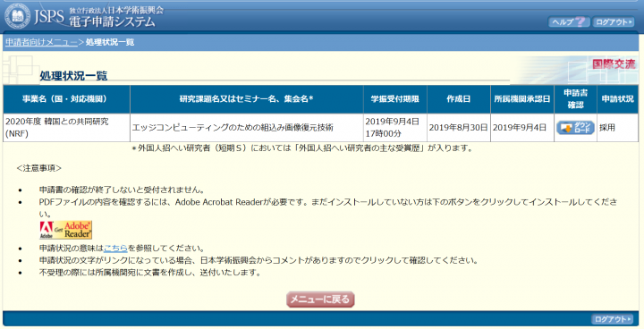The image size is (644, 329).
Task: Click the top ログアウト button
Action: click(614, 22)
